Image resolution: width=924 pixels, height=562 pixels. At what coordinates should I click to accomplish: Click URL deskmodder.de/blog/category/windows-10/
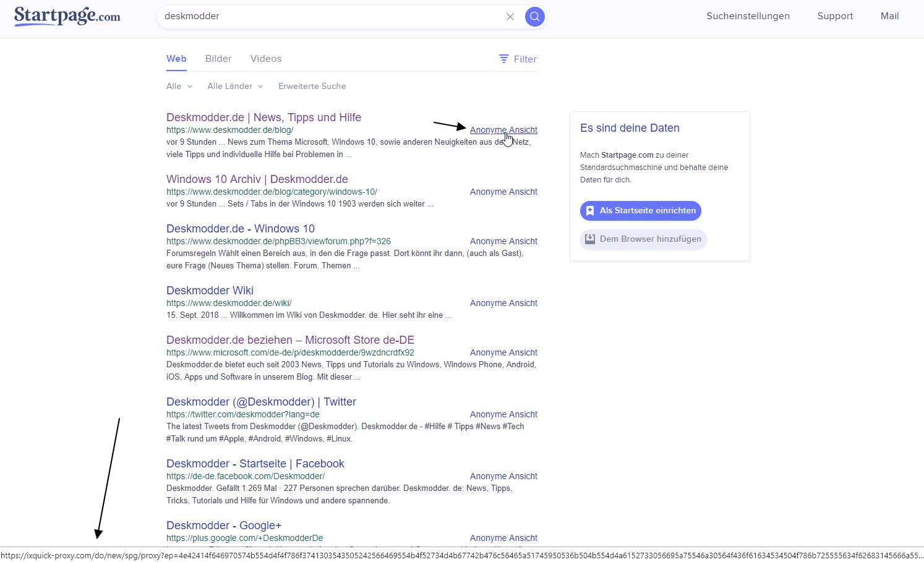pos(272,192)
